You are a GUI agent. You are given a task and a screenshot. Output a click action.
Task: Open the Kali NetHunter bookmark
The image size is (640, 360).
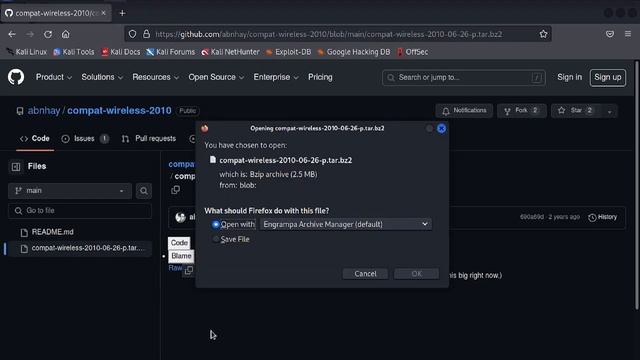point(230,52)
